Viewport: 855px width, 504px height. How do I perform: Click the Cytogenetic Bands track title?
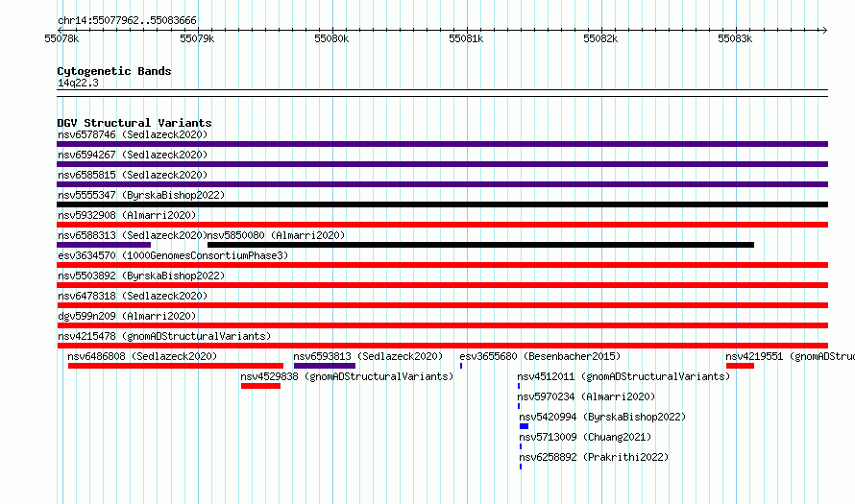click(114, 71)
